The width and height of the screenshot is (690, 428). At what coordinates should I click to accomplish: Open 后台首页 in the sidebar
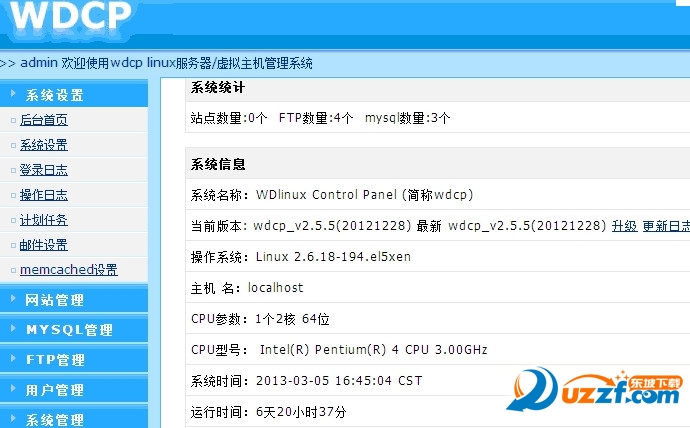click(x=44, y=120)
